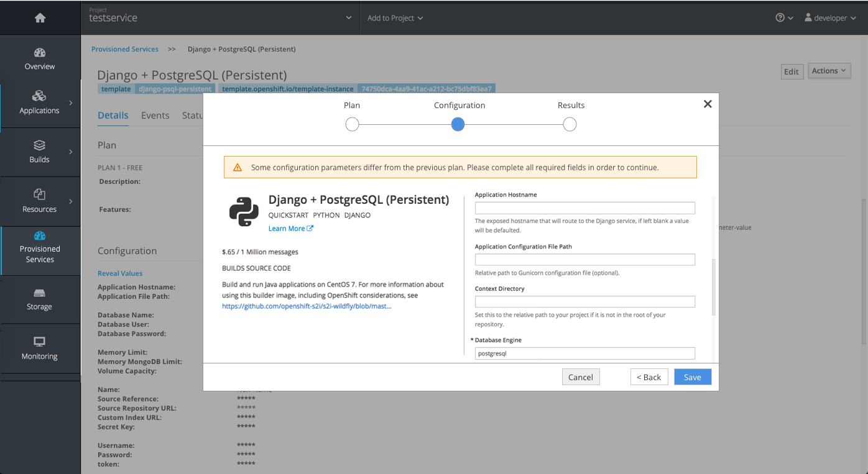Open Storage drive icon in sidebar
Screen dimensions: 868x474
click(39, 293)
